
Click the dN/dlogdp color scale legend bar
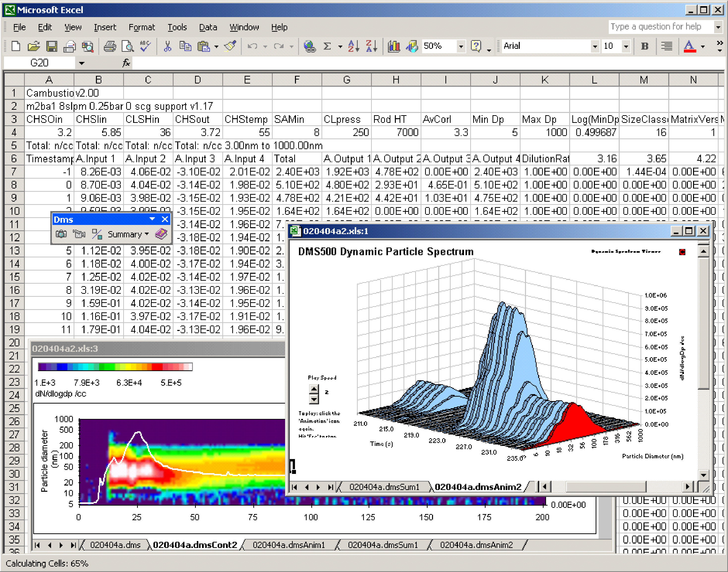pyautogui.click(x=115, y=367)
